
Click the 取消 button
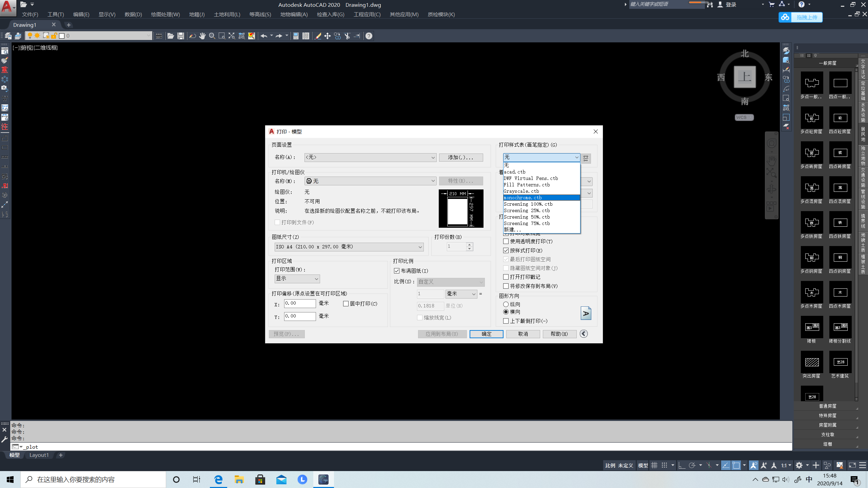(x=523, y=334)
